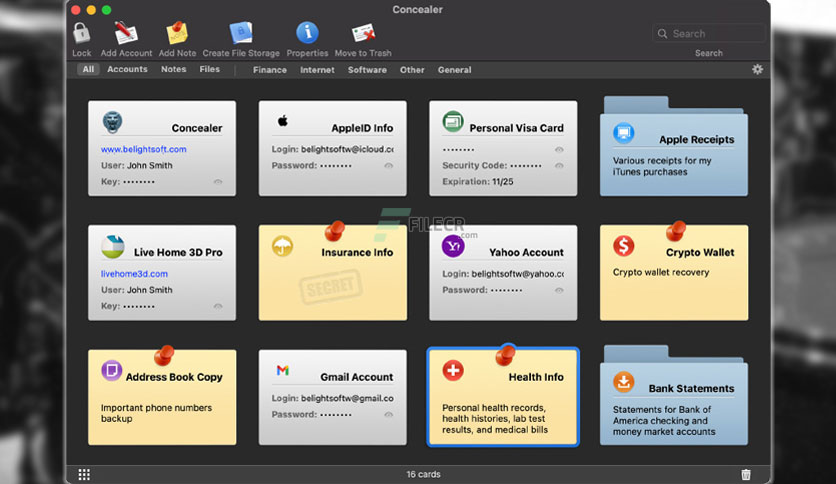Filter by Software category

point(367,70)
